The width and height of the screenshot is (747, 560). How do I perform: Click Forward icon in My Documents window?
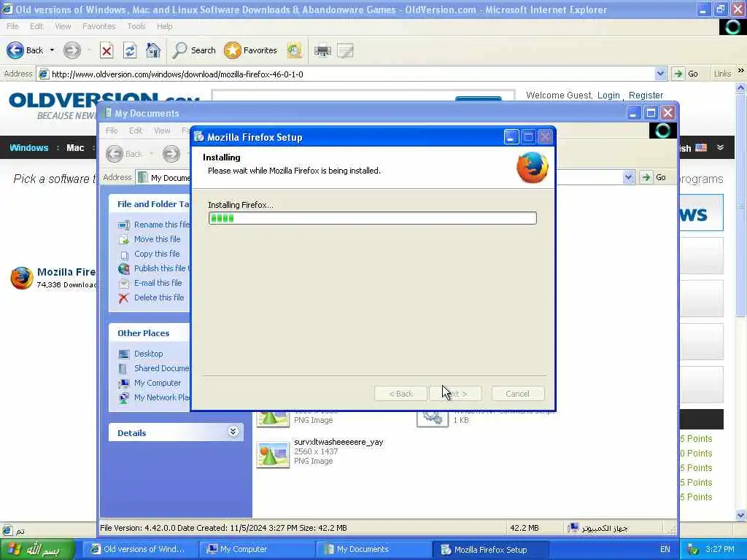click(171, 154)
